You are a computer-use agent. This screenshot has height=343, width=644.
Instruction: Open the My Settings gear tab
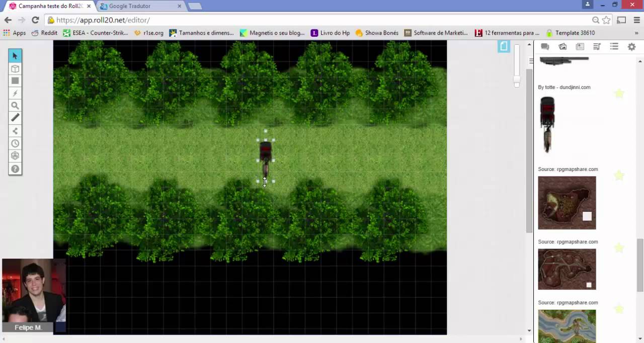pos(631,47)
